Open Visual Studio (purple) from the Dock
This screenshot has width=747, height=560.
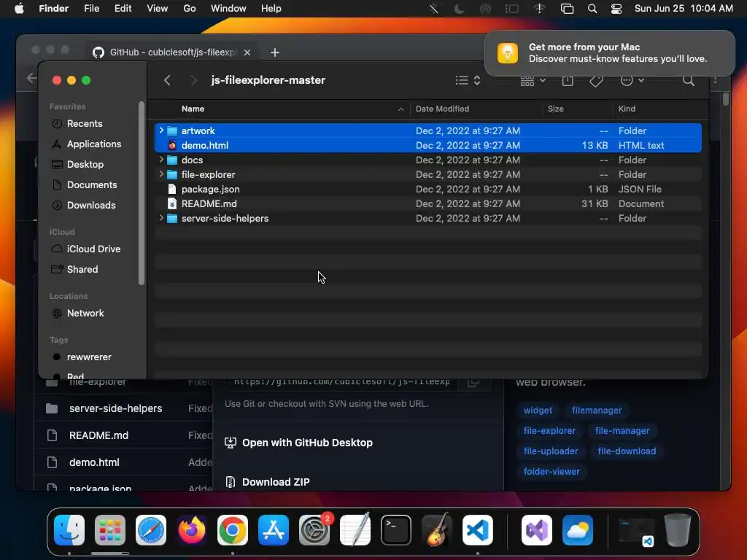coord(537,530)
